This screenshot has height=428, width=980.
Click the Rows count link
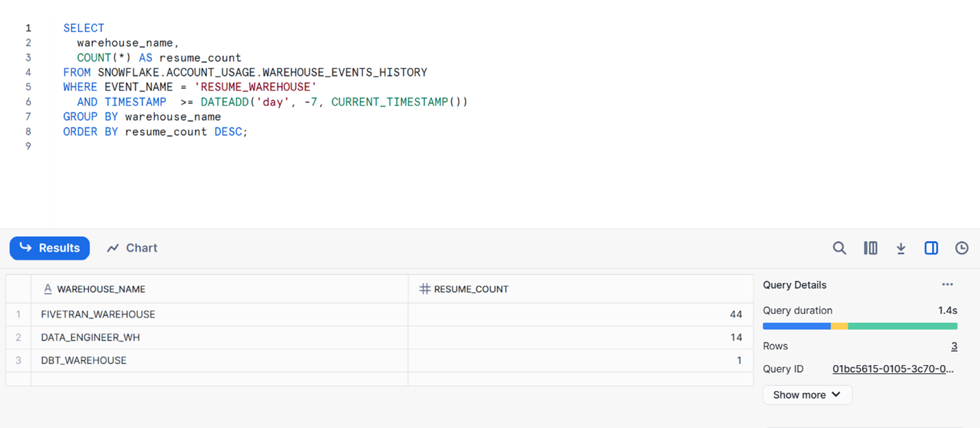click(953, 347)
